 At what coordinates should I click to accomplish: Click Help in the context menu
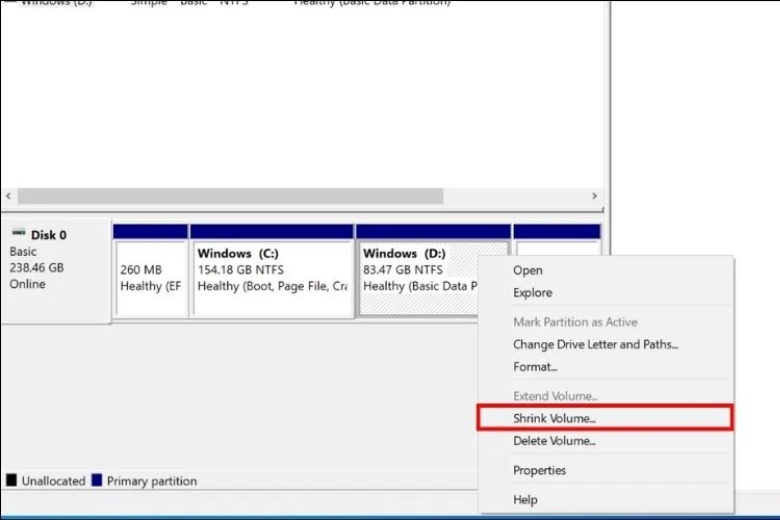pyautogui.click(x=525, y=500)
